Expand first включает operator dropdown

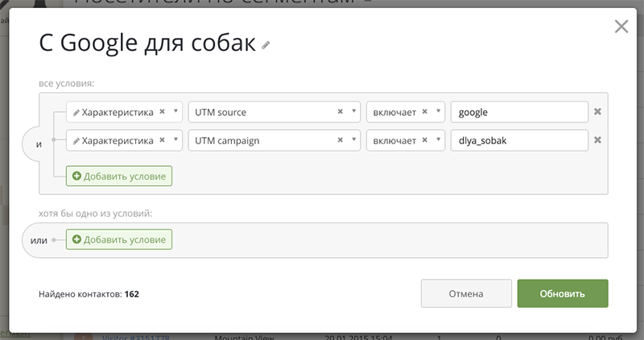coord(438,111)
